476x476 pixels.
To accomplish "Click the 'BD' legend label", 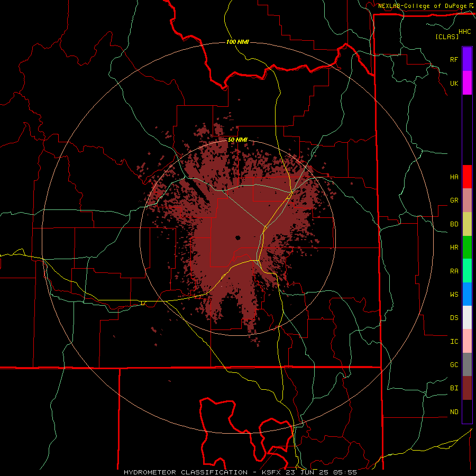I will [454, 224].
